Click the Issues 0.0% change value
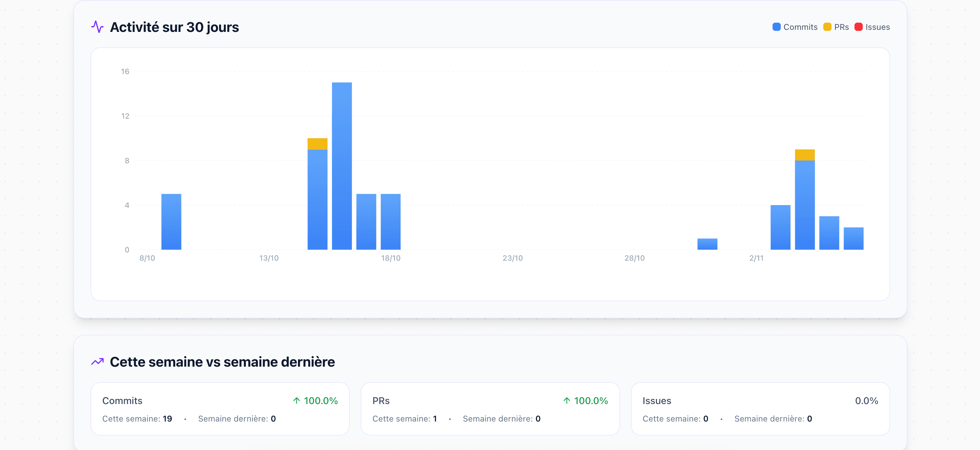 coord(867,400)
